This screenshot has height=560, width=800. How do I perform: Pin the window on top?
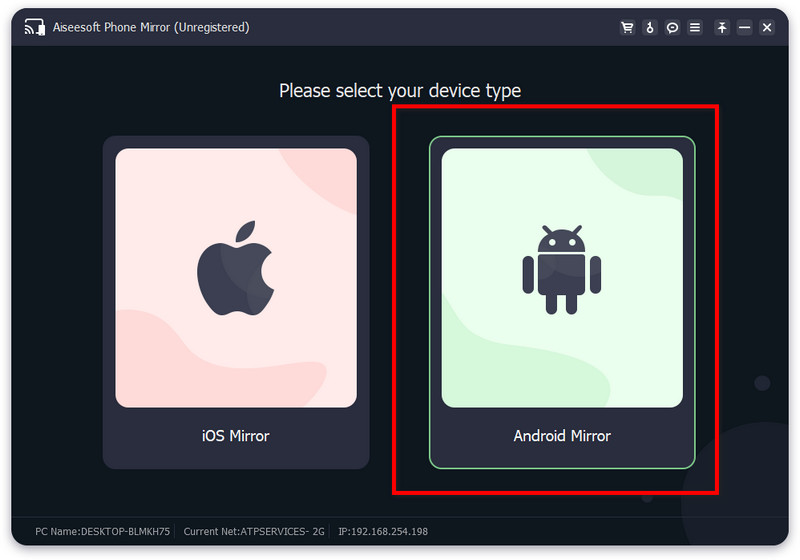pyautogui.click(x=722, y=28)
